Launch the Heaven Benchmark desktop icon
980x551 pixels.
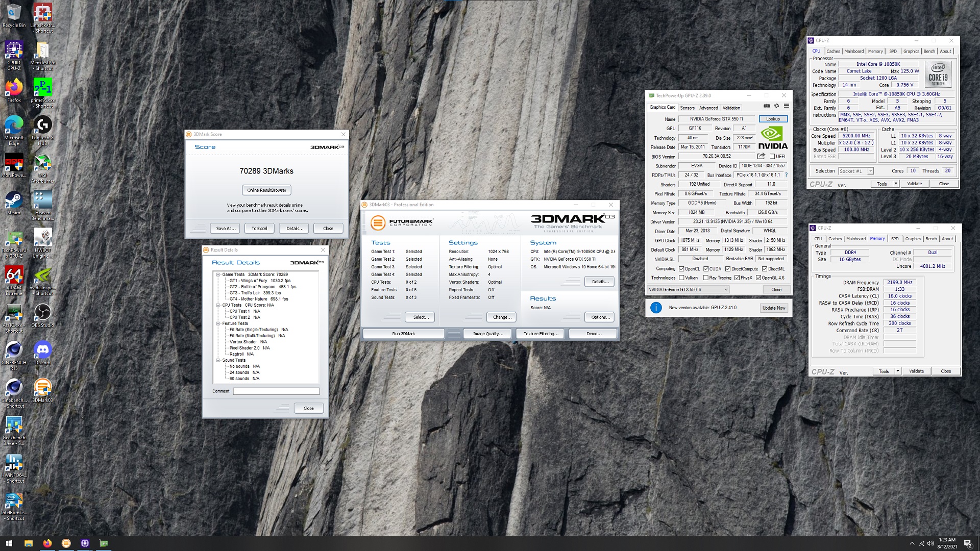(43, 206)
